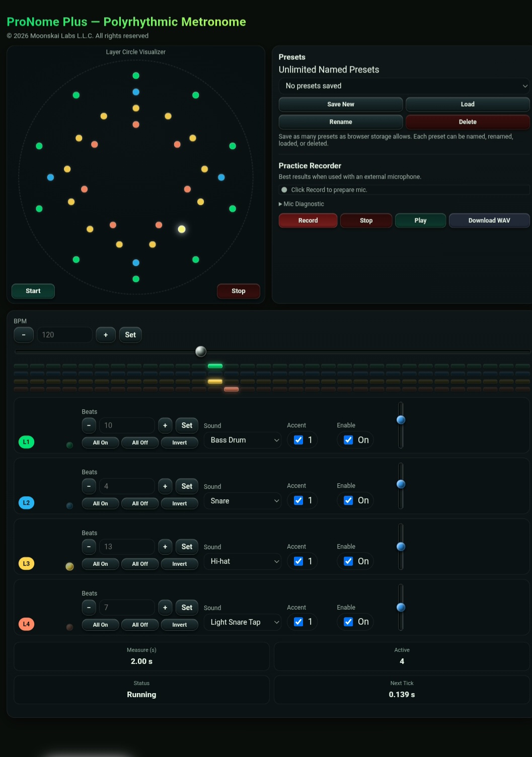Click the L1 beats Set button
The image size is (532, 757).
[187, 425]
